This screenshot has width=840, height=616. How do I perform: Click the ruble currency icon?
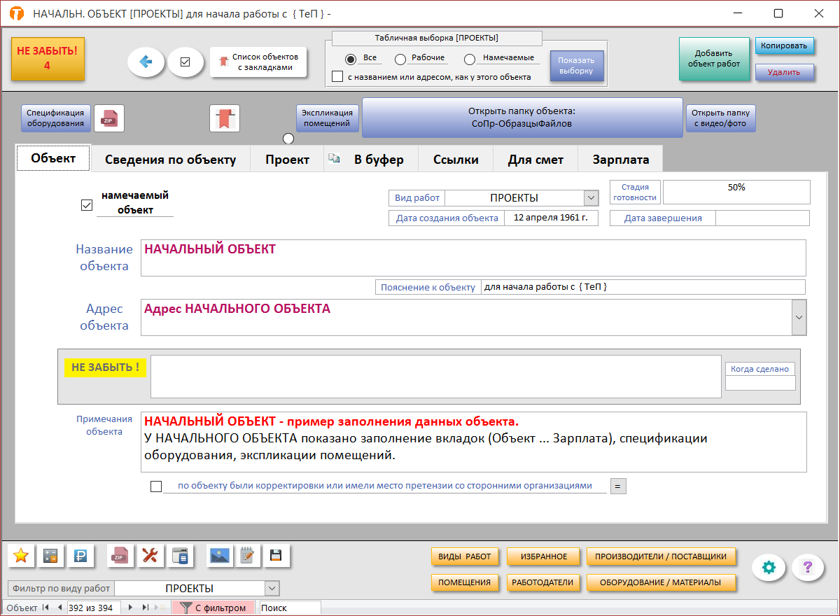coord(80,556)
